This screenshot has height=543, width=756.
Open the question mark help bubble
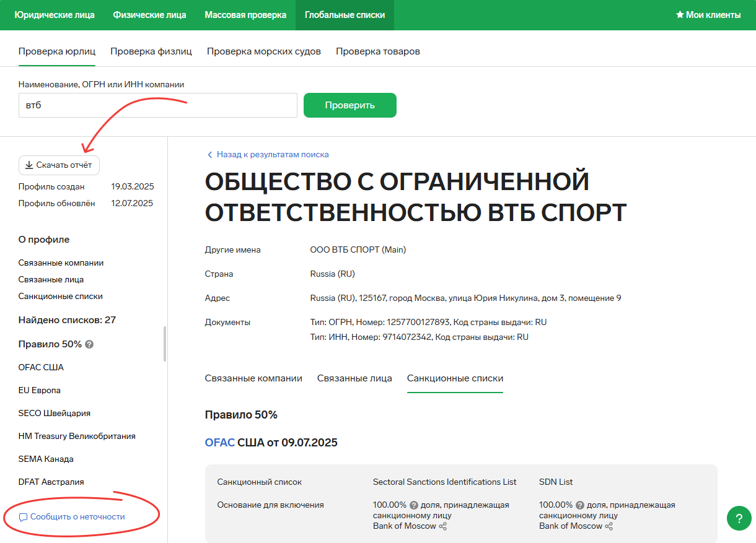click(x=739, y=518)
